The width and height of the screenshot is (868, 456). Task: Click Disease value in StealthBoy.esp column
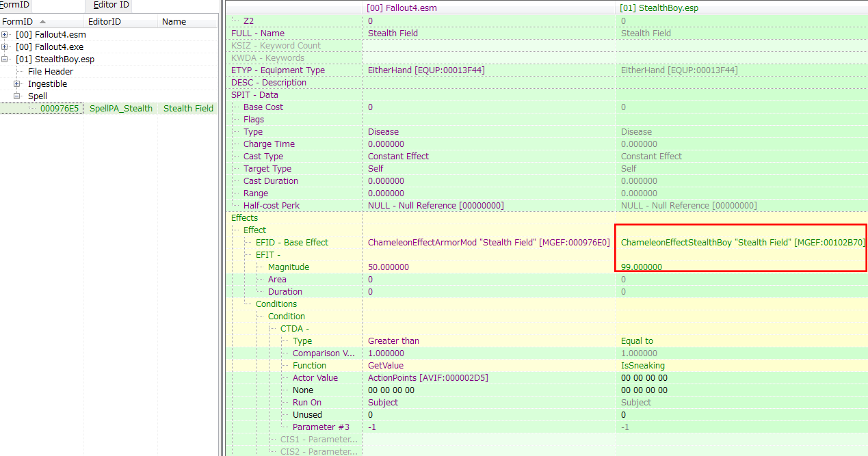click(x=636, y=131)
